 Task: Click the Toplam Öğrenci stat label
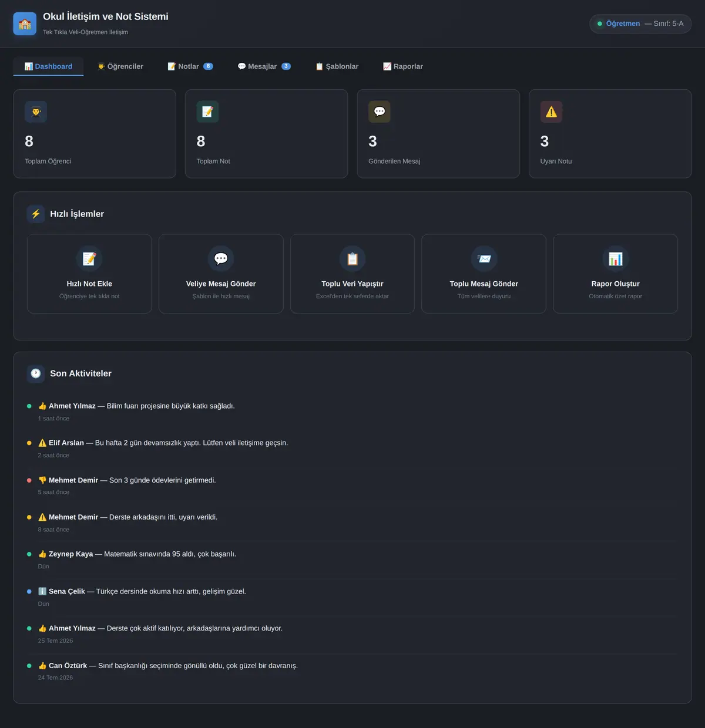[48, 161]
